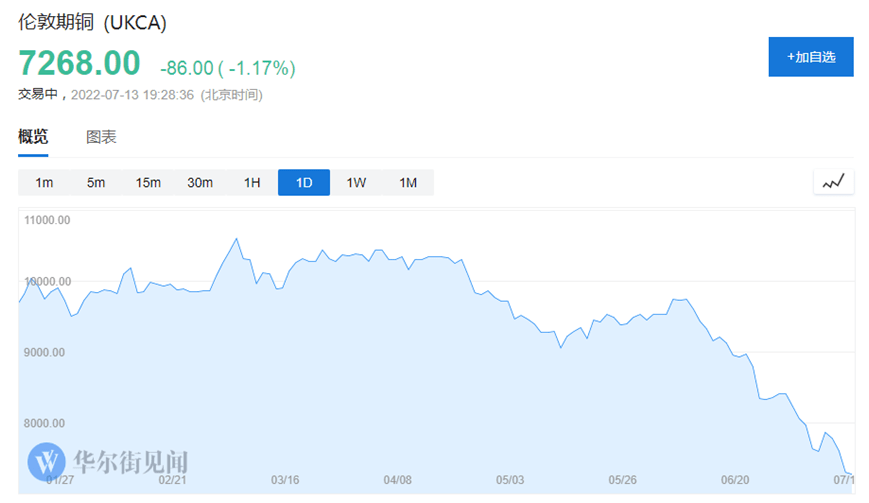Switch to 1W weekly view
The width and height of the screenshot is (869, 503).
[x=356, y=182]
